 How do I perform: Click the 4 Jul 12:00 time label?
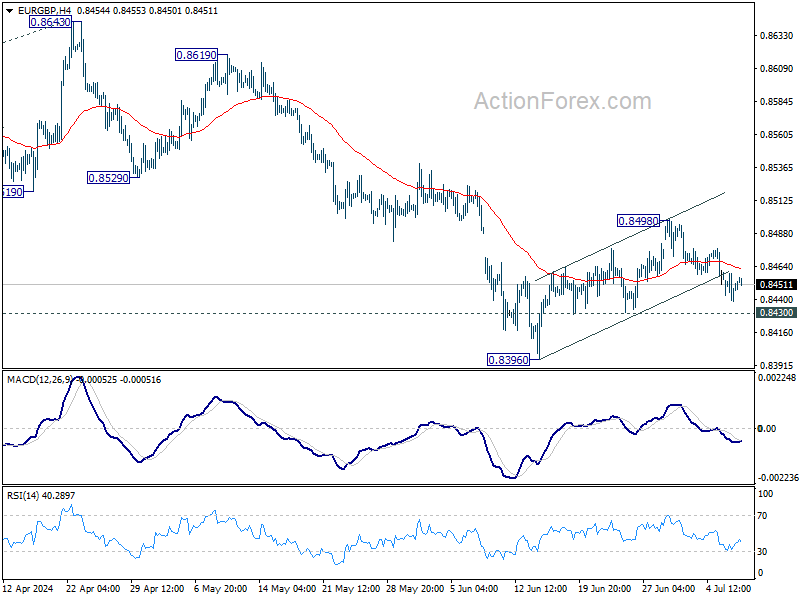[729, 589]
